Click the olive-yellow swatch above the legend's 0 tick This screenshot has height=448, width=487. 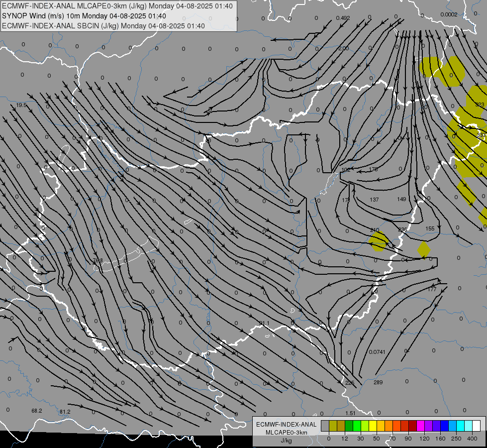333,426
